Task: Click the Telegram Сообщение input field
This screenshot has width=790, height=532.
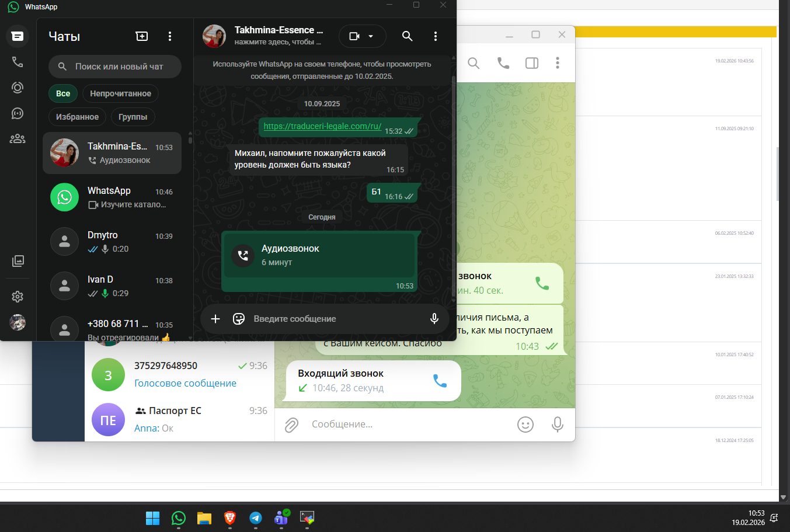Action: [x=409, y=425]
